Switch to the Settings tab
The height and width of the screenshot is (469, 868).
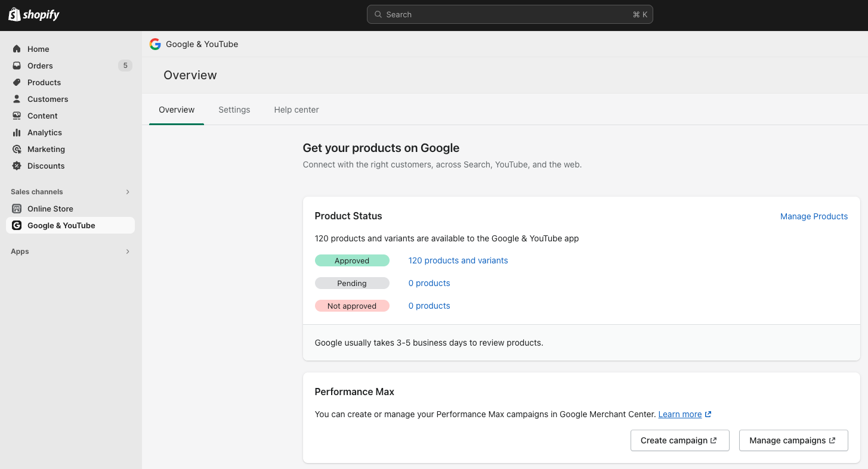[234, 110]
